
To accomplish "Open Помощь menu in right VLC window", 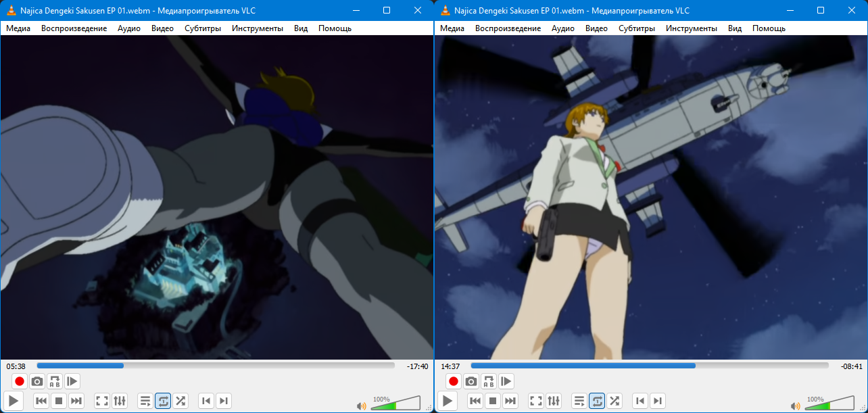I will click(x=769, y=28).
